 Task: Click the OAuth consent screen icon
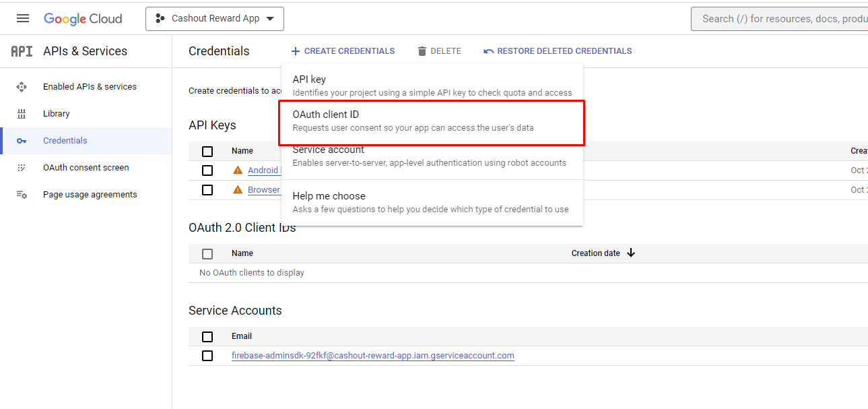[x=22, y=168]
